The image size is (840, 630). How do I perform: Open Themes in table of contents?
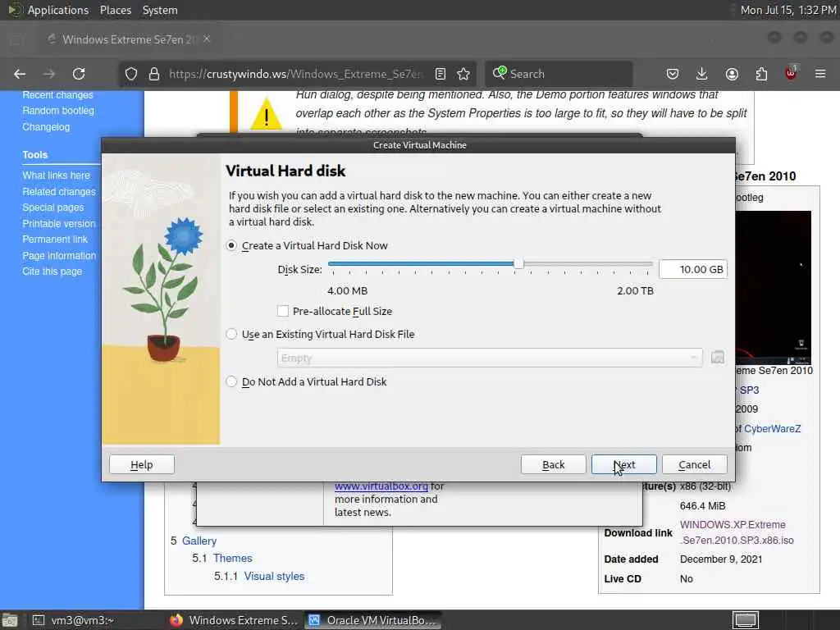232,558
